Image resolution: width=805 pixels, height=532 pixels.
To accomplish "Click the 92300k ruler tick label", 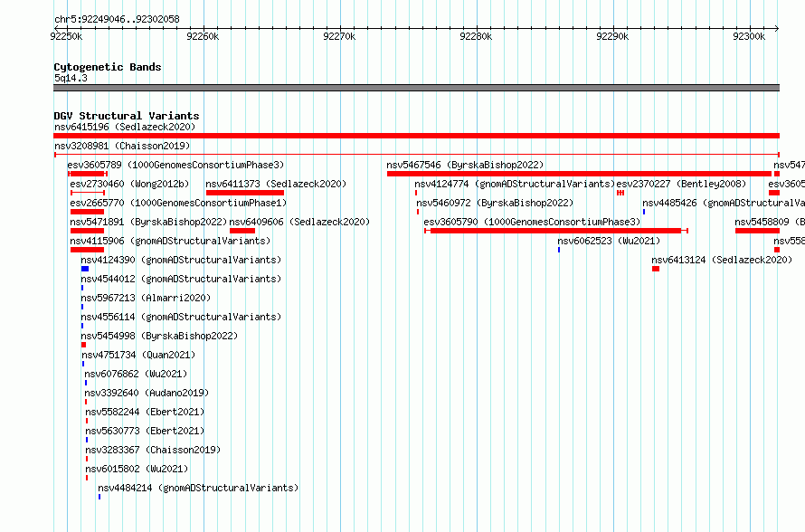I will [749, 36].
